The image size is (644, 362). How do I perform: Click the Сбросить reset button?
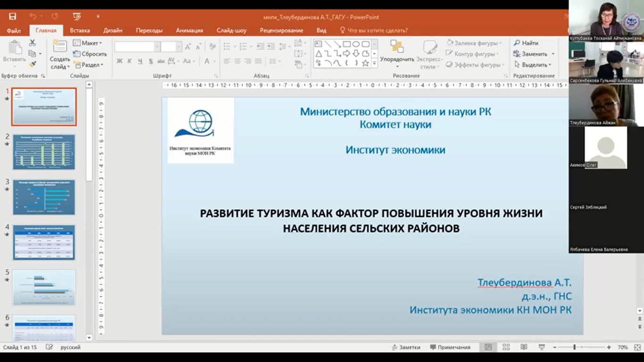90,54
